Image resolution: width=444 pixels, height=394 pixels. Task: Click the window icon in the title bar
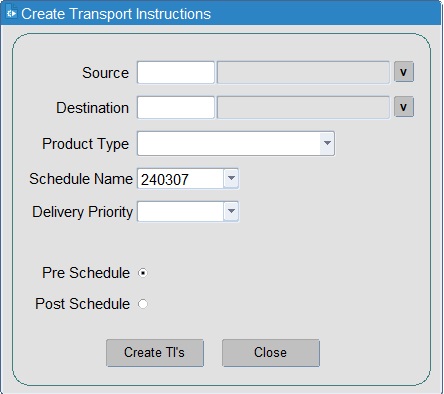[x=11, y=13]
